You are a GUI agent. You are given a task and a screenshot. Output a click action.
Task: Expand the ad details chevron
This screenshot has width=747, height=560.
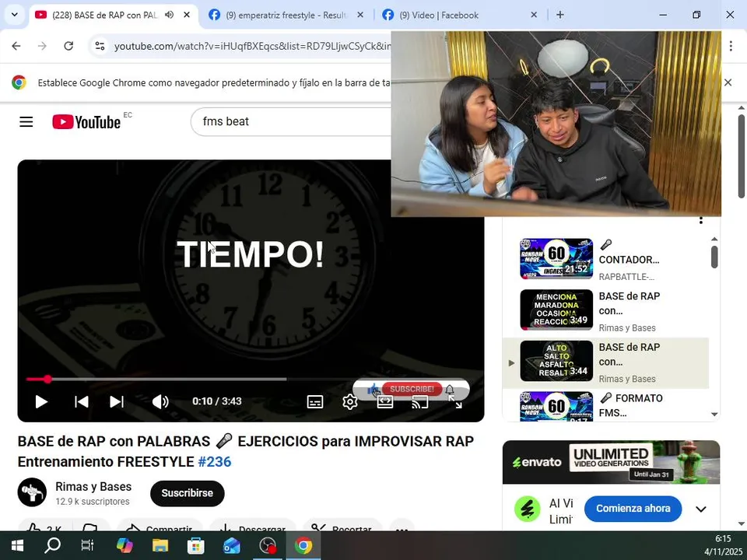[x=701, y=509]
